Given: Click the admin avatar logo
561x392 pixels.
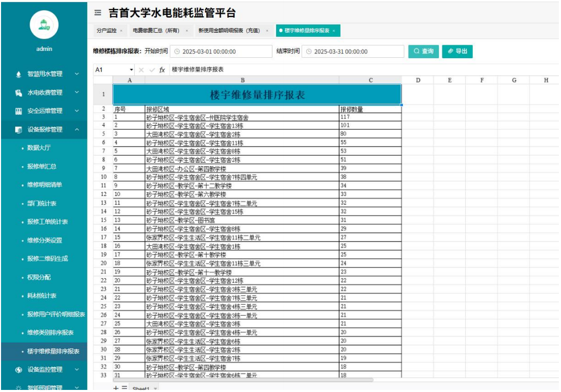Looking at the screenshot, I should tap(44, 24).
